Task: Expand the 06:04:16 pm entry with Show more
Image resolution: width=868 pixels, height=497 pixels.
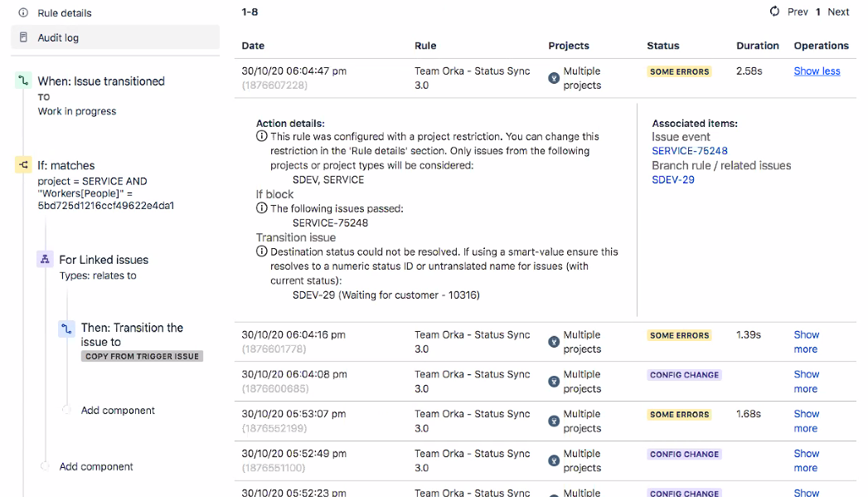Action: pyautogui.click(x=806, y=342)
